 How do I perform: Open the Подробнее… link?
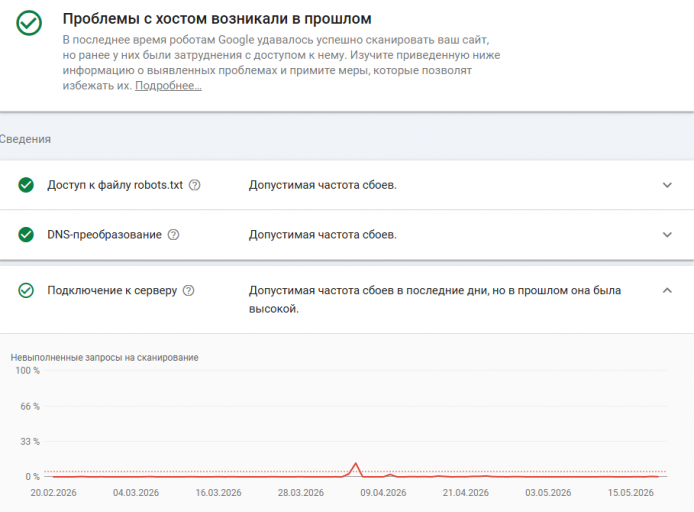[x=168, y=86]
